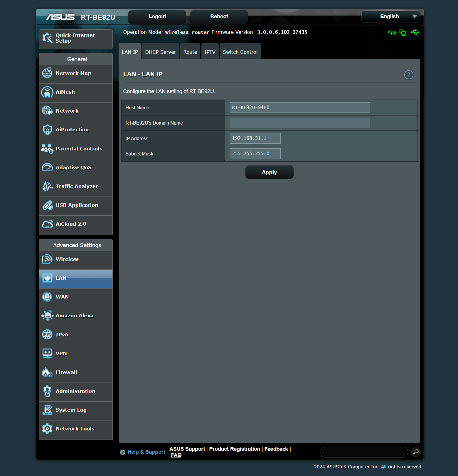Click the 'Subnet Mask' row label
Image resolution: width=458 pixels, height=476 pixels.
[139, 154]
